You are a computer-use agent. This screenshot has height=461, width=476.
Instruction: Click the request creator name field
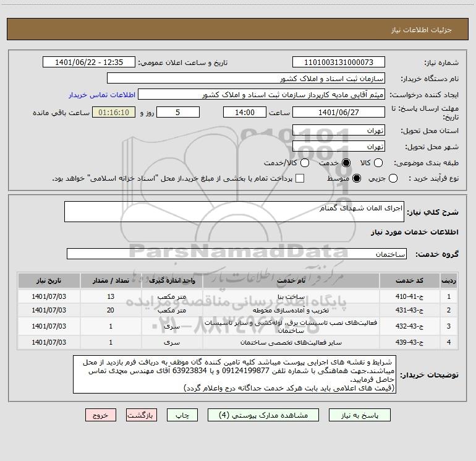click(x=261, y=95)
